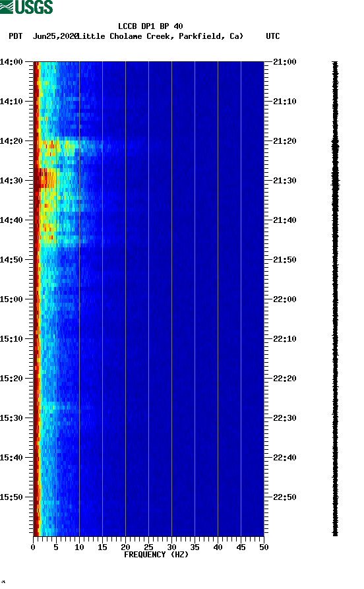Click the '20' frequency tick label

[x=125, y=547]
